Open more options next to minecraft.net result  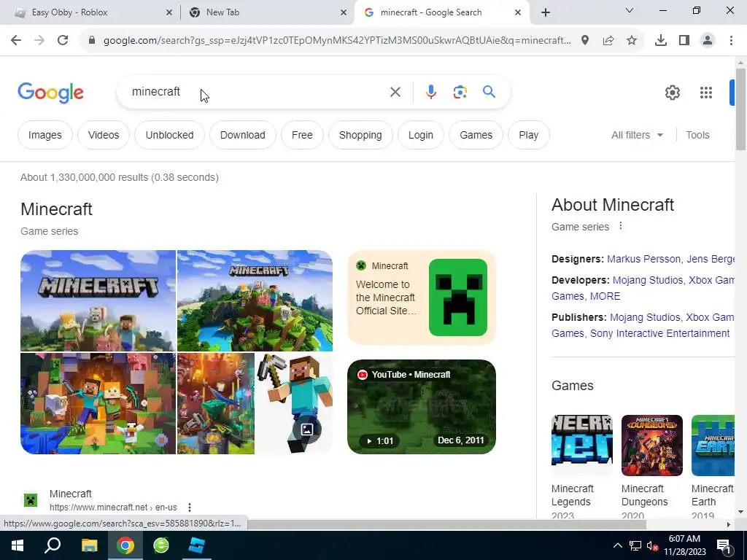(x=190, y=507)
